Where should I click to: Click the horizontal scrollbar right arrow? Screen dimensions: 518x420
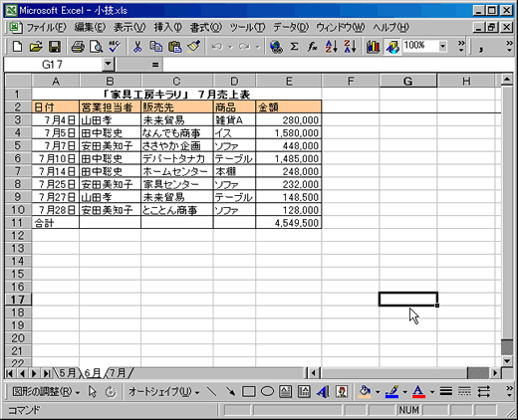tap(495, 373)
